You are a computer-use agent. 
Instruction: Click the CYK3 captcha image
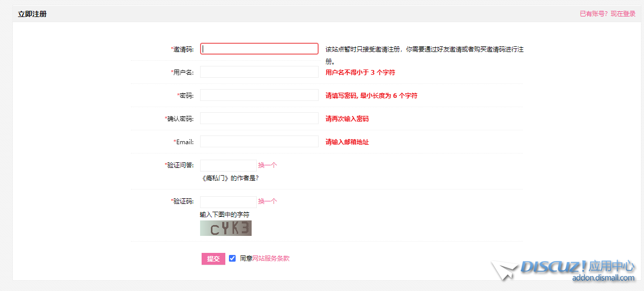(225, 228)
